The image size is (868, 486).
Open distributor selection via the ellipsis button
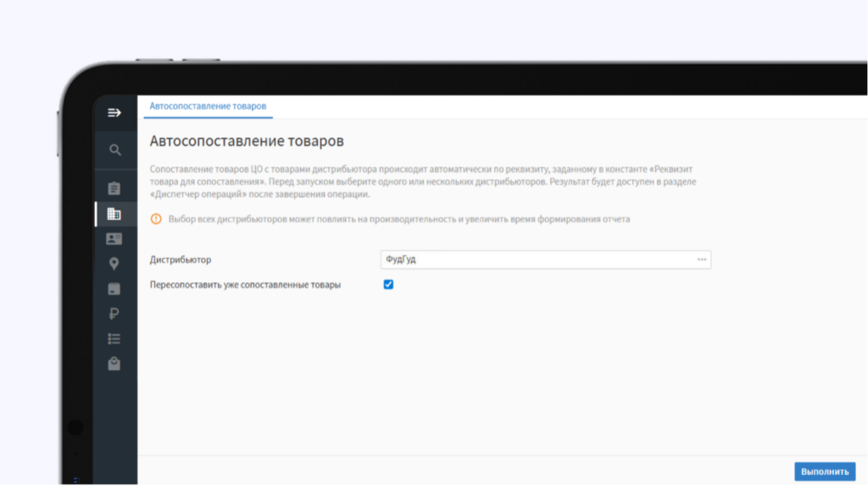click(701, 260)
